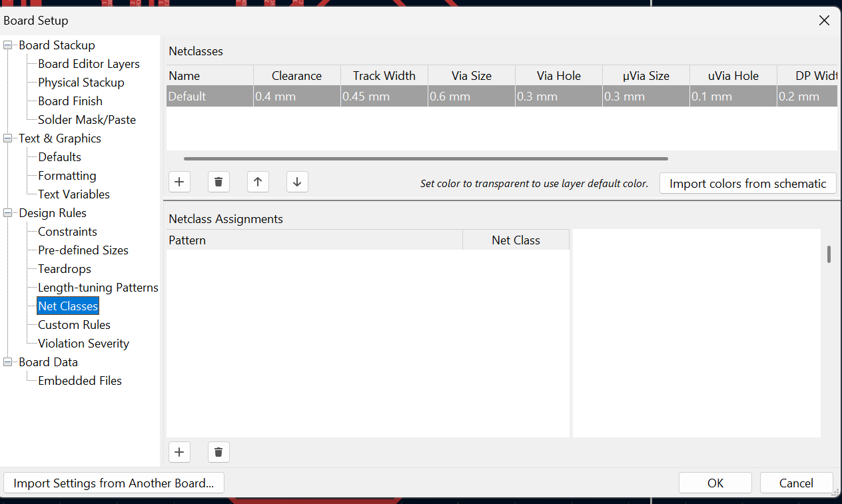This screenshot has width=842, height=504.
Task: Import Settings from Another Board
Action: tap(113, 483)
